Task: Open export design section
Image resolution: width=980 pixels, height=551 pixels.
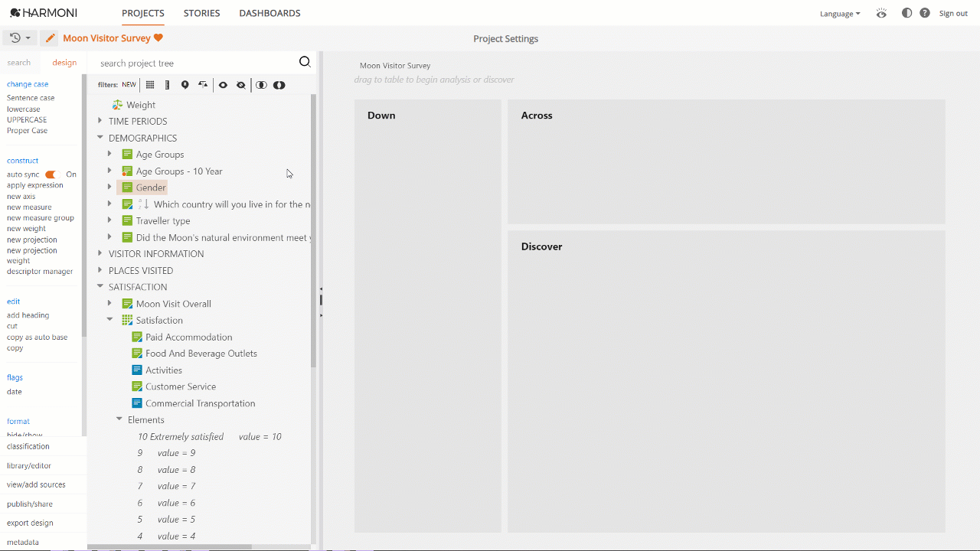Action: [x=30, y=523]
